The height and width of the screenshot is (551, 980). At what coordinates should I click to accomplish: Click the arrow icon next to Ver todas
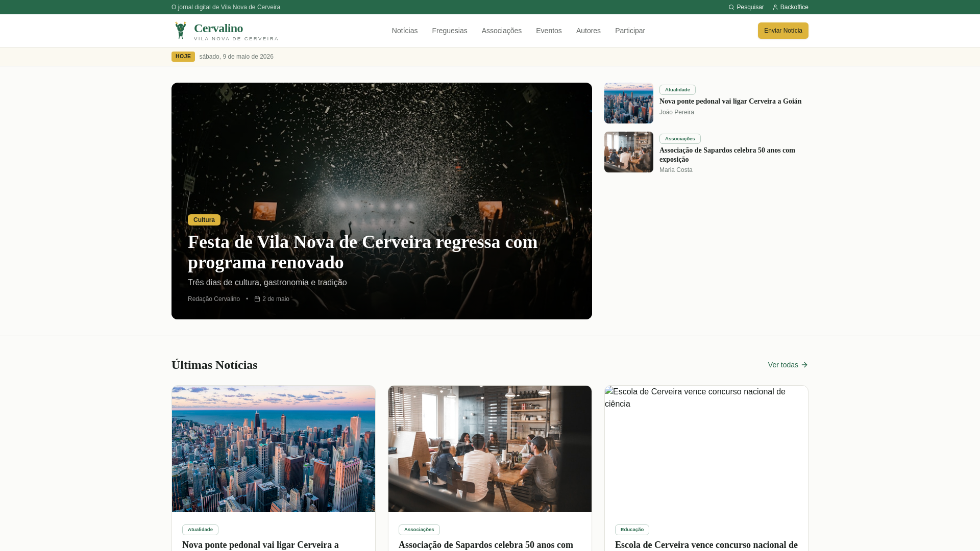804,365
